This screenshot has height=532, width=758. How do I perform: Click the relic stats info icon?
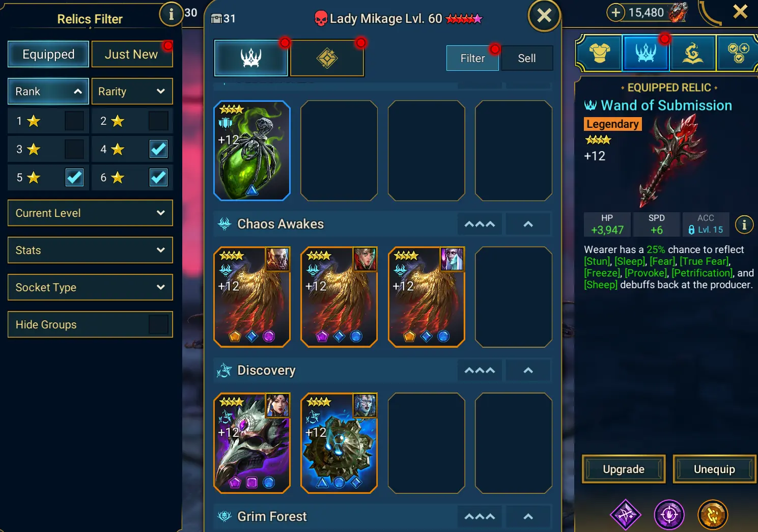click(744, 225)
